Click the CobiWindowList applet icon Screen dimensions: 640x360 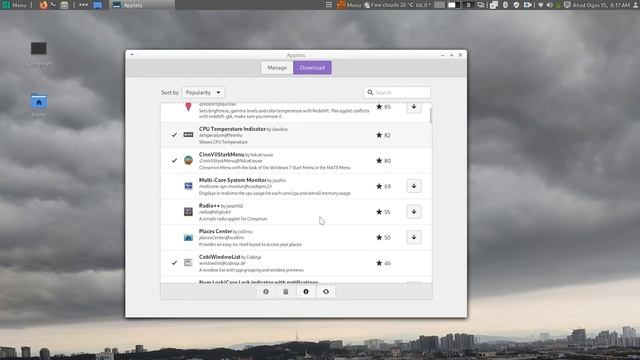(188, 263)
